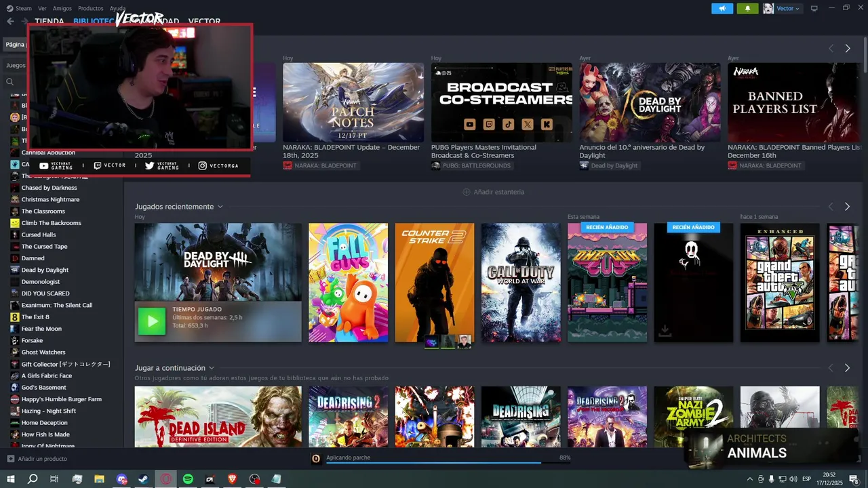Click Añadir un producto
Viewport: 868px width, 488px height.
pyautogui.click(x=37, y=459)
